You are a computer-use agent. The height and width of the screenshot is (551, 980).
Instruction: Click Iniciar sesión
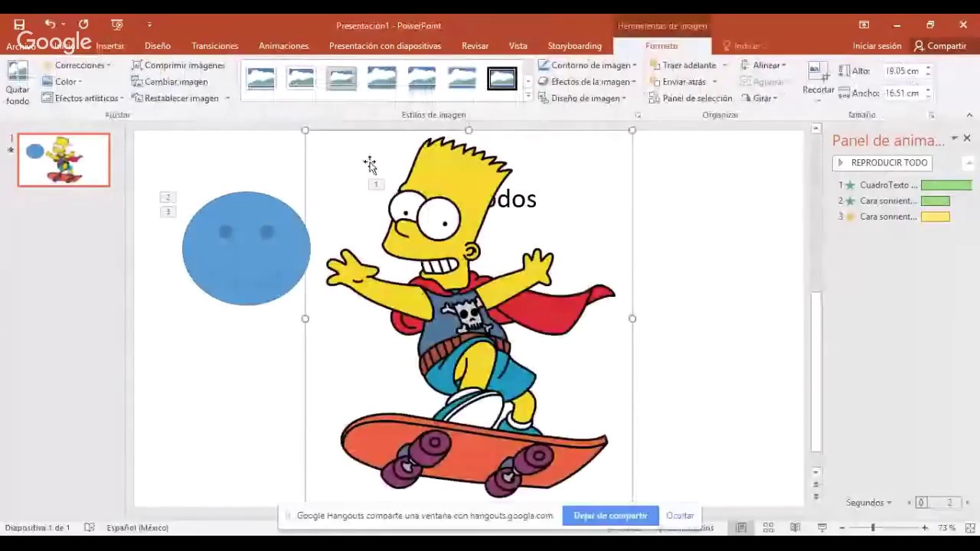[877, 46]
